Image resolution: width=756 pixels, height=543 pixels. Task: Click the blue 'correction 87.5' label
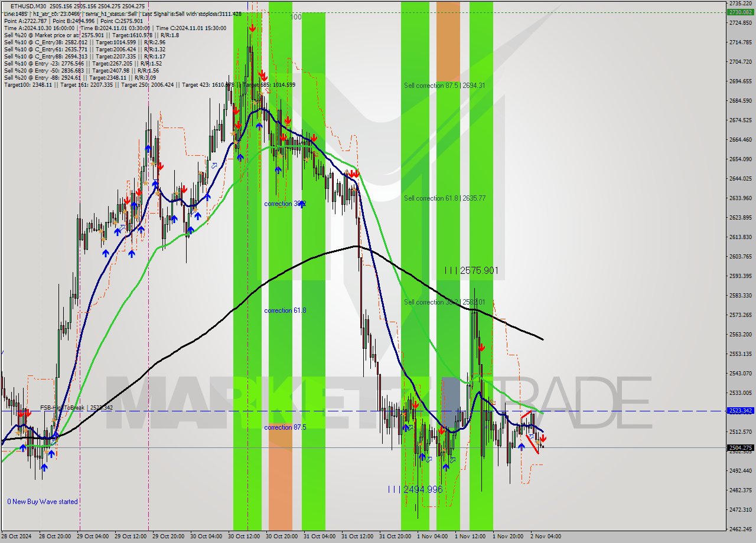[285, 427]
